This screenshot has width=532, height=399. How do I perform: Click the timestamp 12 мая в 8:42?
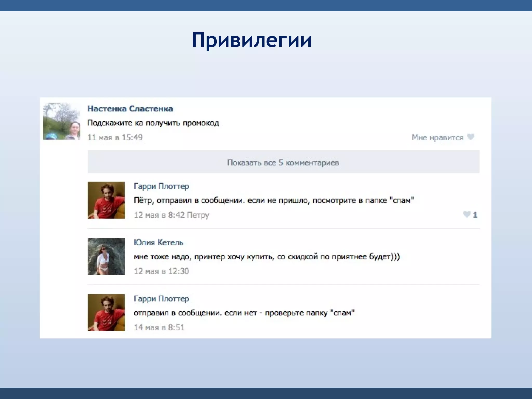tap(159, 215)
